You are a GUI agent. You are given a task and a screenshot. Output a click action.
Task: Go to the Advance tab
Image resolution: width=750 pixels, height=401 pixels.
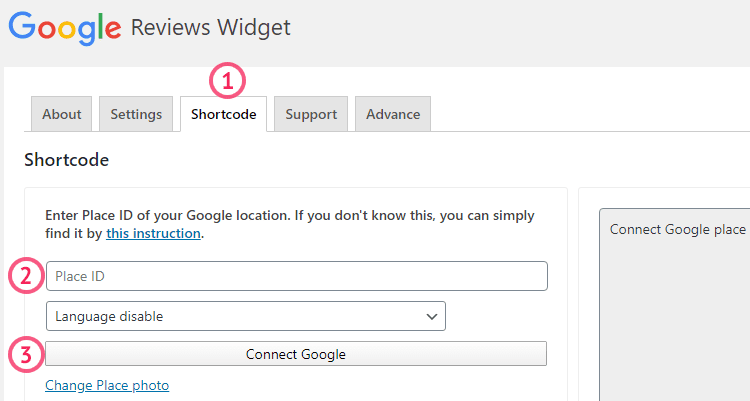[393, 114]
